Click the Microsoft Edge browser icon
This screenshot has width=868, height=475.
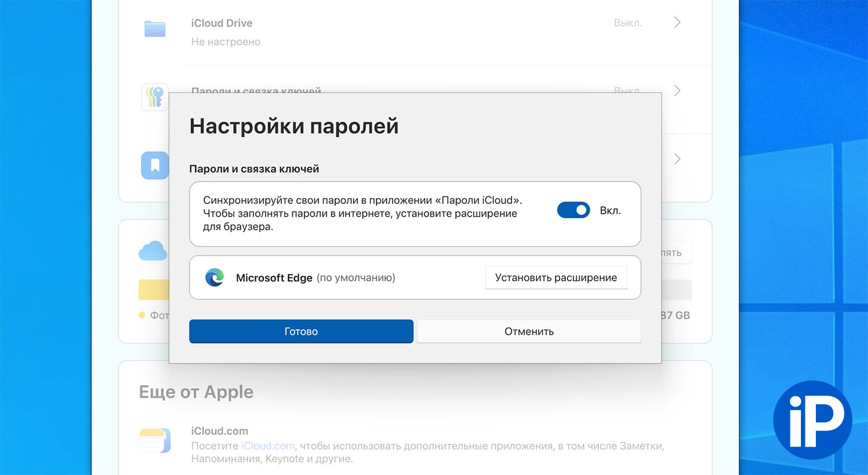coord(215,277)
